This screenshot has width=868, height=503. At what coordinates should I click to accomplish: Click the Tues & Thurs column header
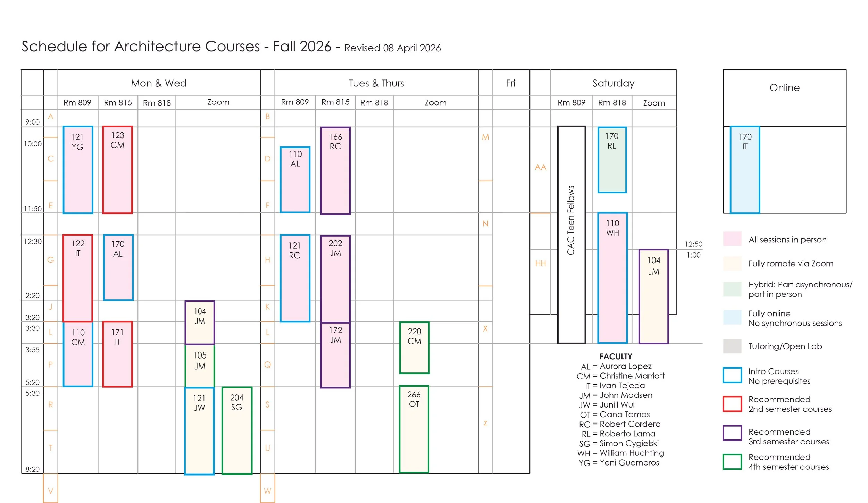(x=376, y=83)
